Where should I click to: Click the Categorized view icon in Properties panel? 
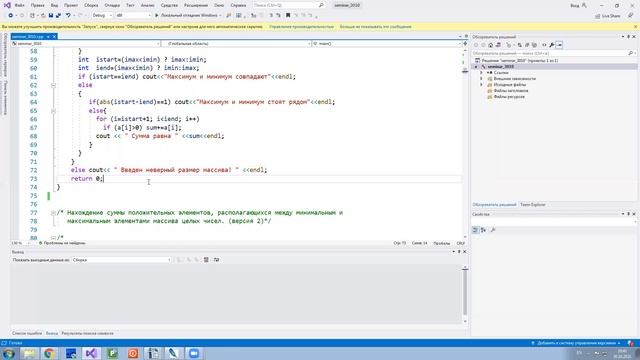476,230
